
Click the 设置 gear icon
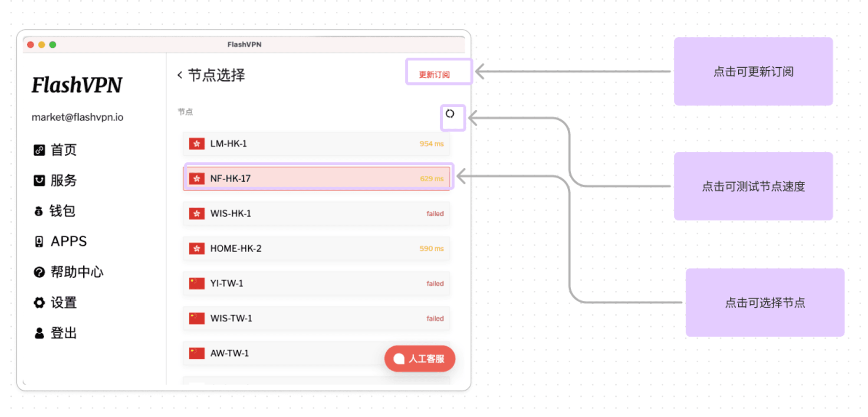point(39,302)
